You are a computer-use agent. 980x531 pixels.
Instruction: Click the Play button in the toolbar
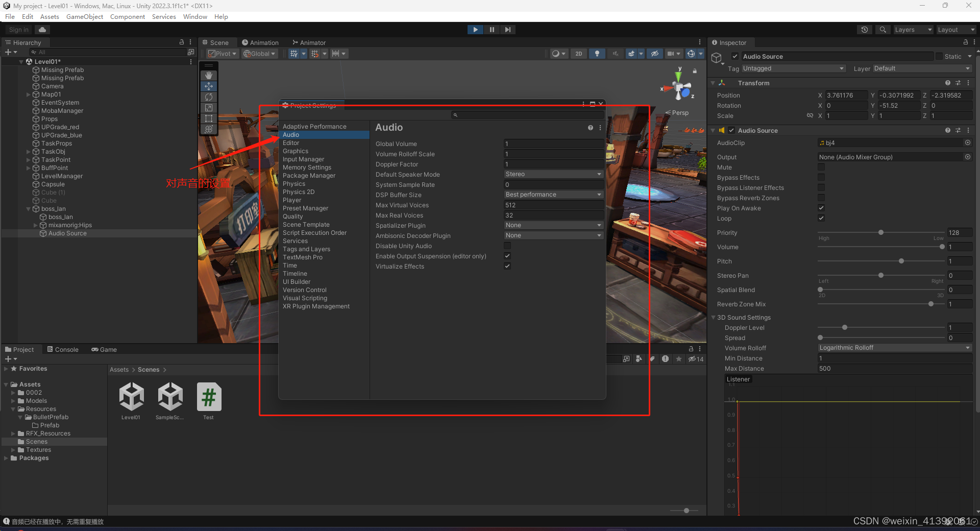(475, 30)
